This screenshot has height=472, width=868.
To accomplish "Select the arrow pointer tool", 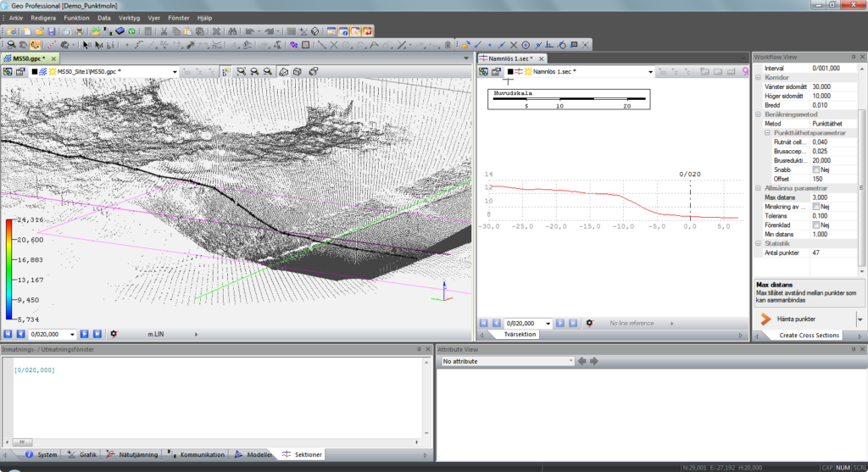I will pos(86,44).
